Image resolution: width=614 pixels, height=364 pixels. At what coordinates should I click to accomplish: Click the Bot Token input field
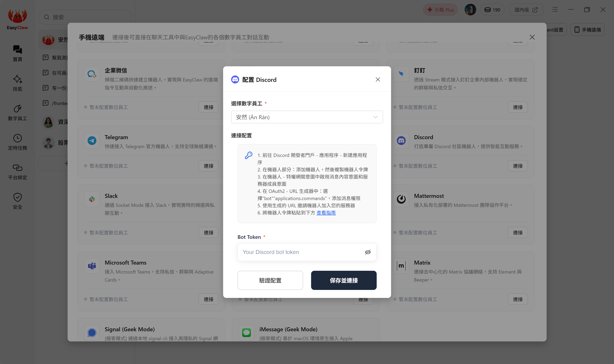[x=307, y=252]
